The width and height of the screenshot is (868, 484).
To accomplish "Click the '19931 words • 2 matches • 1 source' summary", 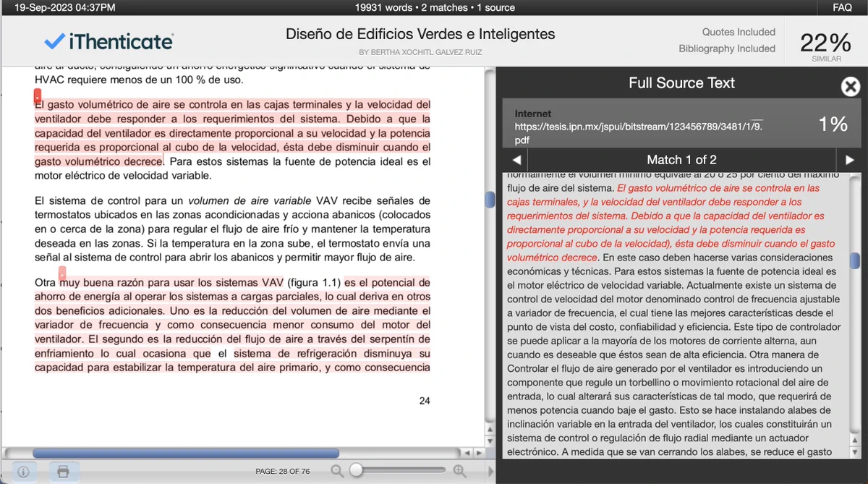I will tap(435, 7).
